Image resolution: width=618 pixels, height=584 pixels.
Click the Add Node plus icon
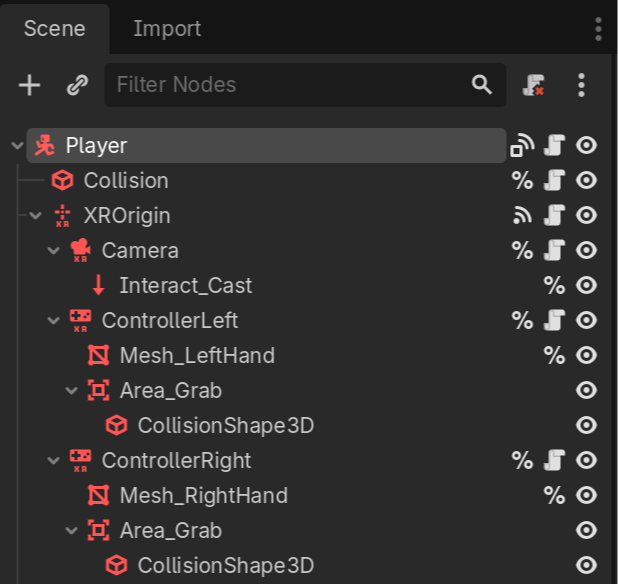(30, 85)
